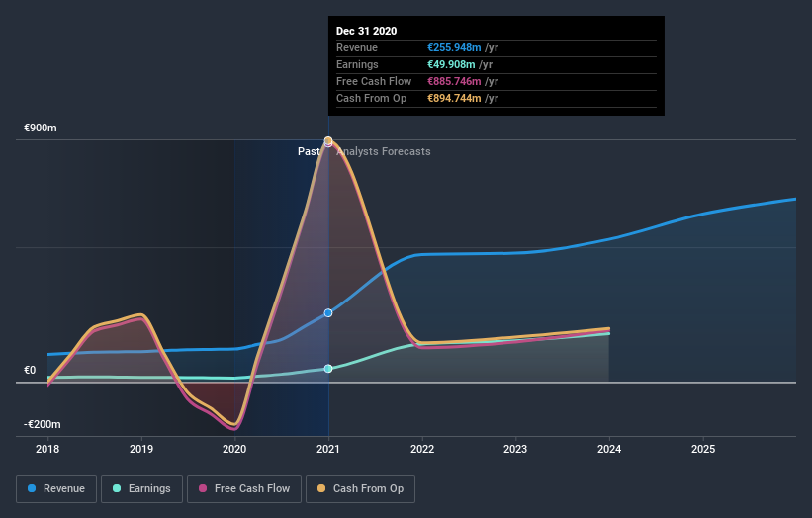Click the orange Cash From Op point at peak

click(328, 140)
